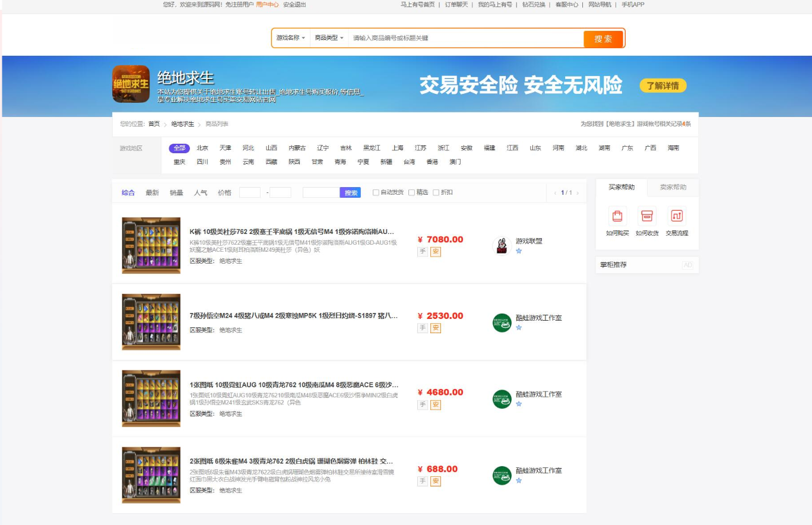The height and width of the screenshot is (525, 812).
Task: Click the 如何收货 box icon
Action: tap(647, 216)
